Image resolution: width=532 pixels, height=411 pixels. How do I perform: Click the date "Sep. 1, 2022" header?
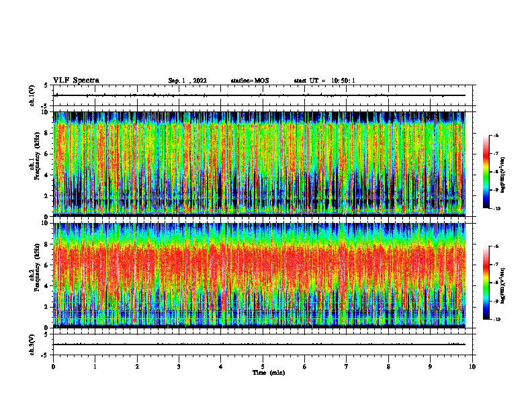187,81
